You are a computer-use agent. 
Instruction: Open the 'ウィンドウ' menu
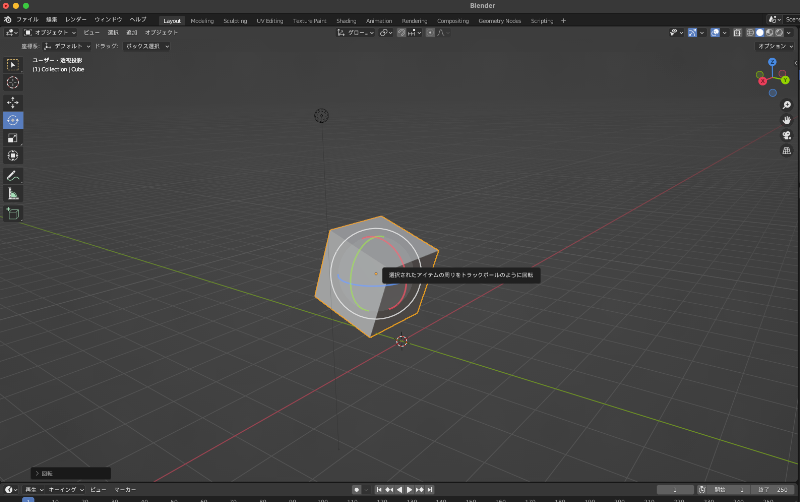(x=108, y=19)
